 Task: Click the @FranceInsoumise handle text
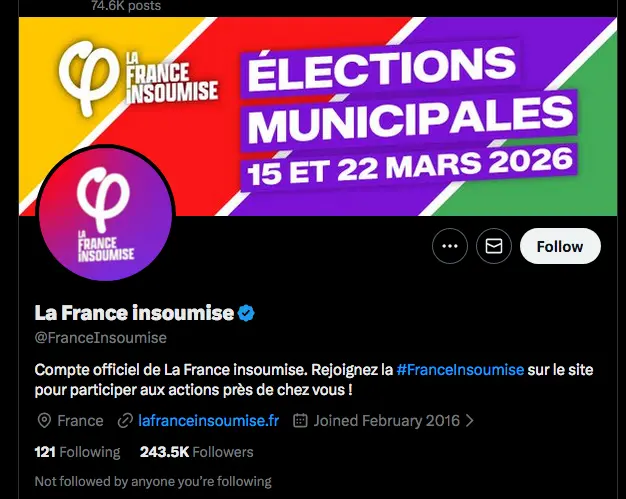(100, 338)
